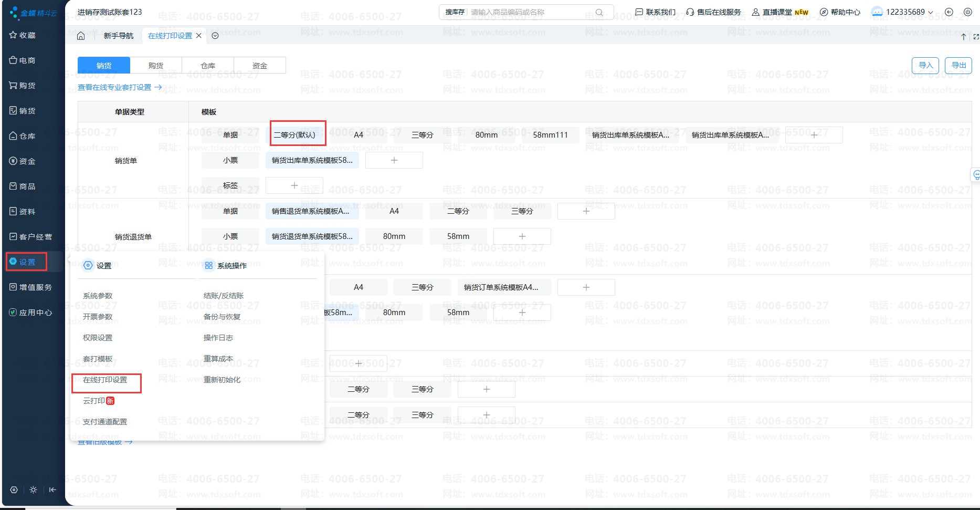This screenshot has height=510, width=980.
Task: Expand the tab list dropdown circle arrow
Action: (x=215, y=36)
